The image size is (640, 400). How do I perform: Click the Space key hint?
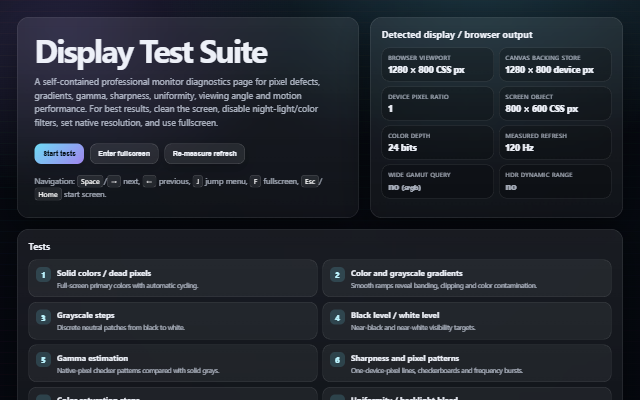tap(90, 181)
